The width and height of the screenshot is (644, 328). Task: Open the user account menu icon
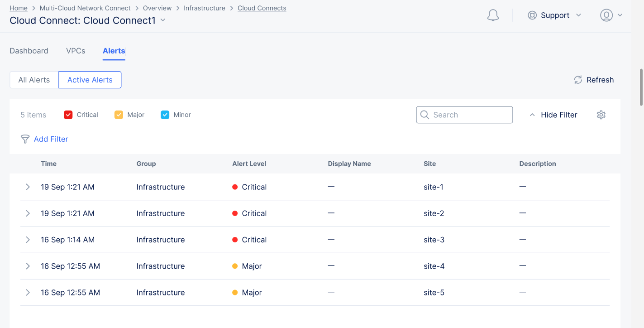point(606,15)
